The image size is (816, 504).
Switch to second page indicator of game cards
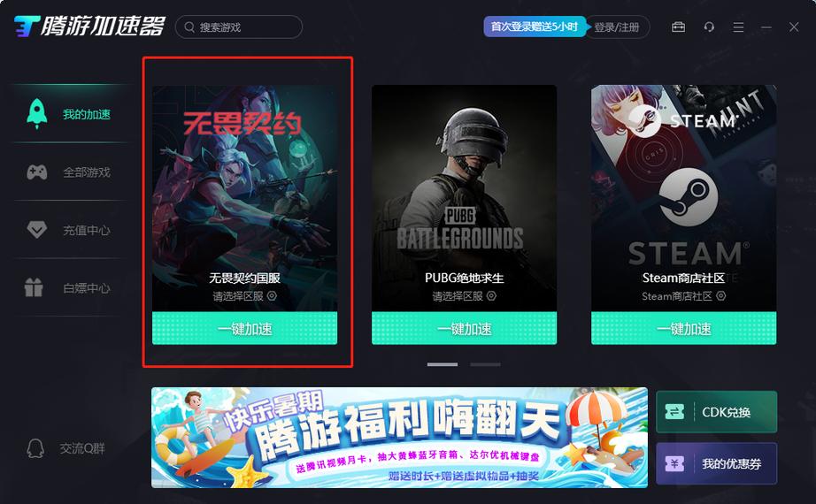[485, 364]
